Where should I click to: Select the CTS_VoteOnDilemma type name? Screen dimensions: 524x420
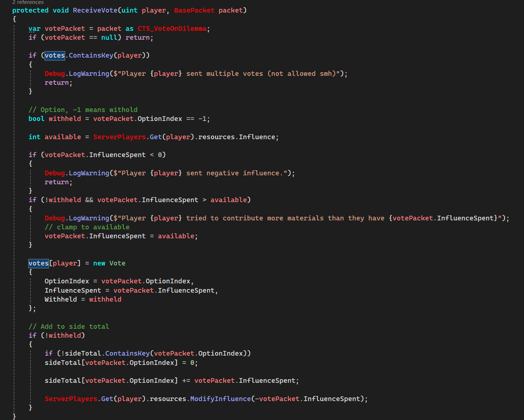pos(172,29)
